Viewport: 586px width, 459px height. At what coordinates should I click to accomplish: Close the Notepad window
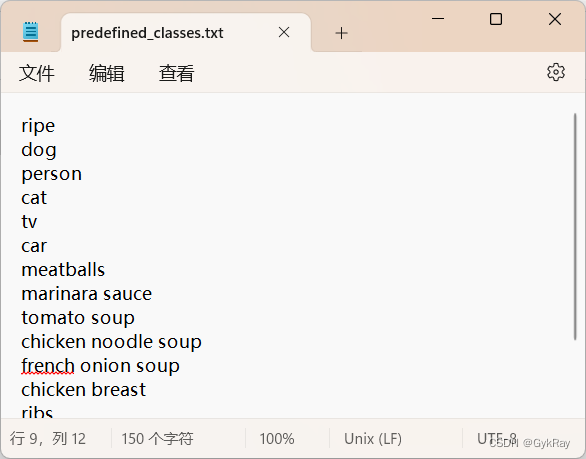coord(555,19)
